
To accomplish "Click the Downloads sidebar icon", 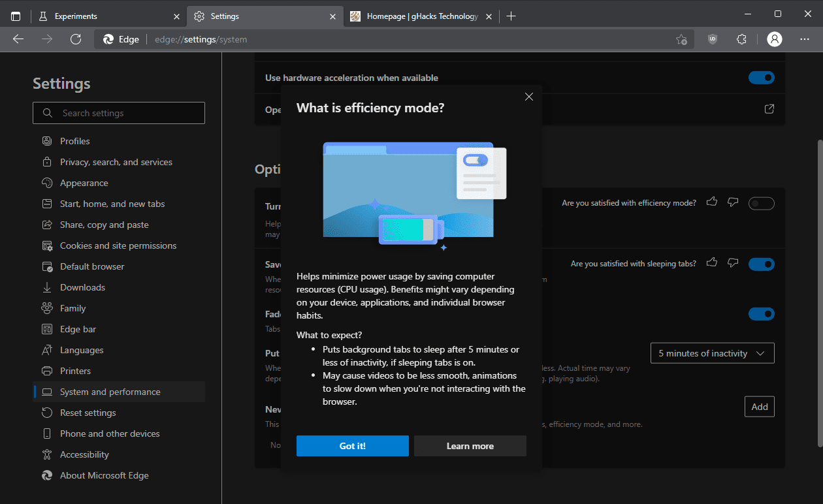I will [x=46, y=287].
